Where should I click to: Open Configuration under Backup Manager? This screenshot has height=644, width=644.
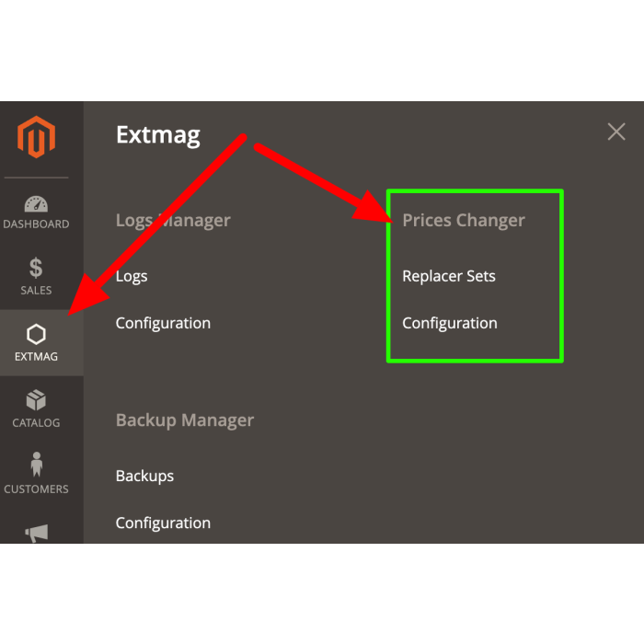[163, 523]
